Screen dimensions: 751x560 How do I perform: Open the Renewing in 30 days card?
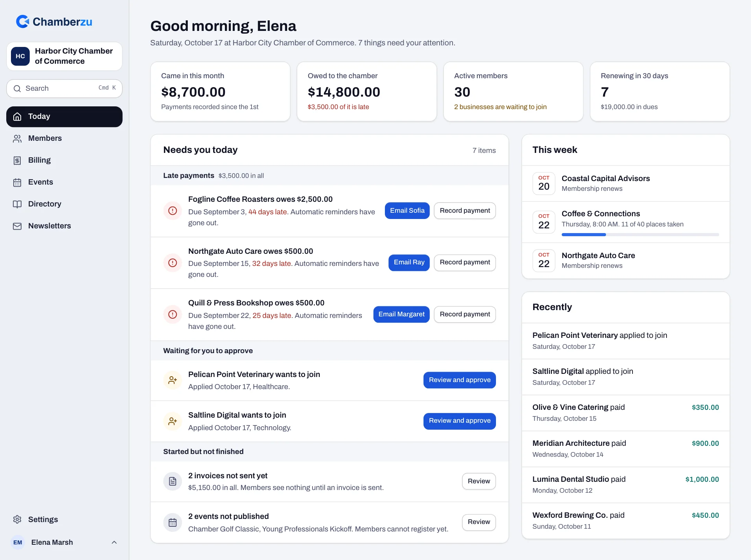tap(660, 92)
